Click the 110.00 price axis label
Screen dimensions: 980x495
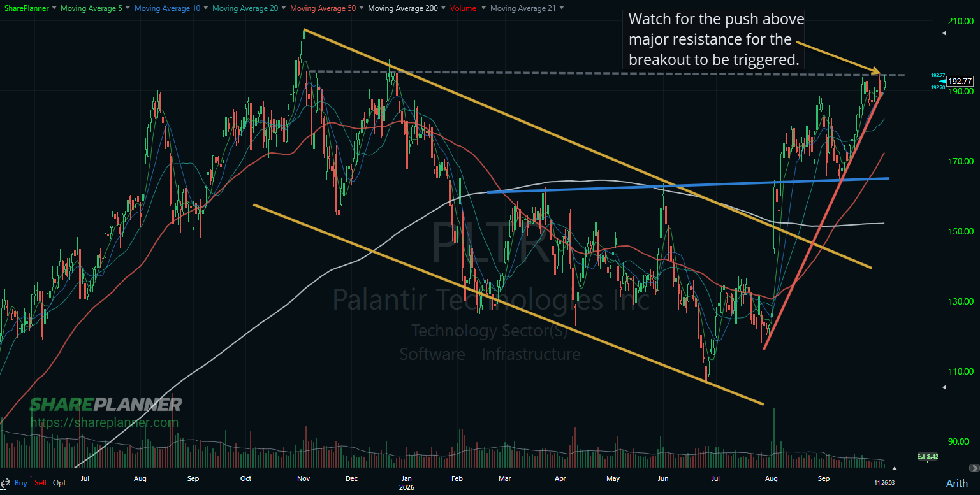pos(960,371)
